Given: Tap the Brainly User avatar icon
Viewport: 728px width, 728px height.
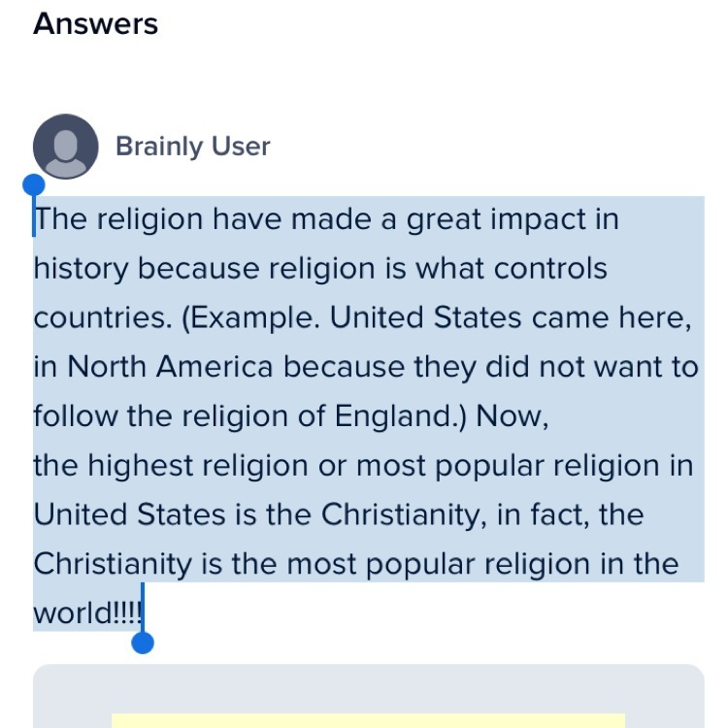Looking at the screenshot, I should [65, 147].
